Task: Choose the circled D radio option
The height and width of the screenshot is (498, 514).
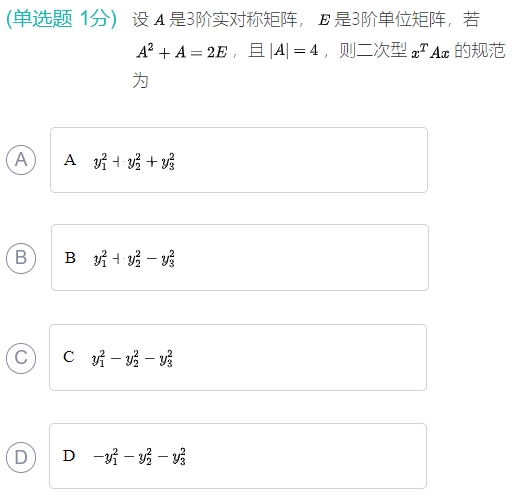Action: pyautogui.click(x=21, y=457)
